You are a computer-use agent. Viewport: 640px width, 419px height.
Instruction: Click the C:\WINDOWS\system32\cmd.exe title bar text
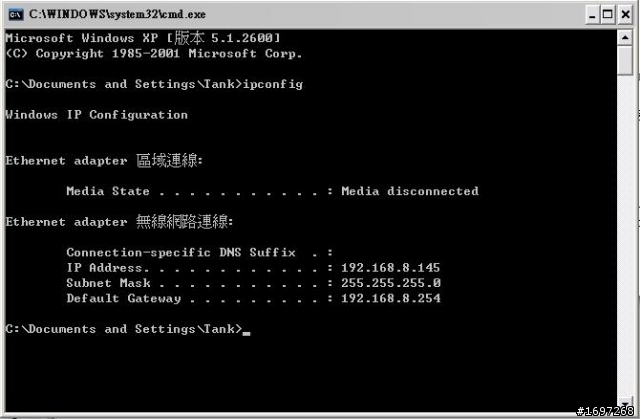(x=117, y=14)
